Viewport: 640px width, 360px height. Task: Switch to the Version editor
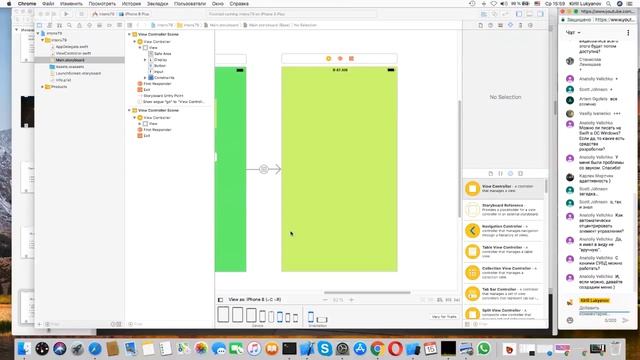(x=505, y=14)
